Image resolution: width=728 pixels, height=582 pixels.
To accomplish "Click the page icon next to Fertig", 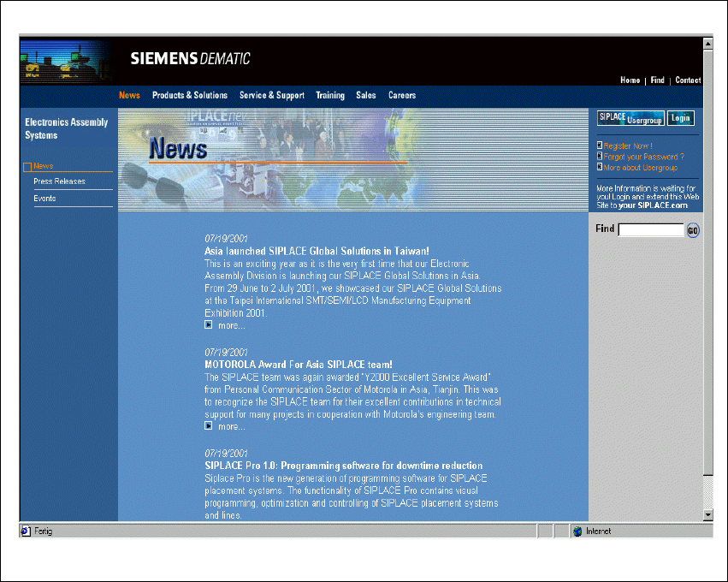I will click(26, 531).
